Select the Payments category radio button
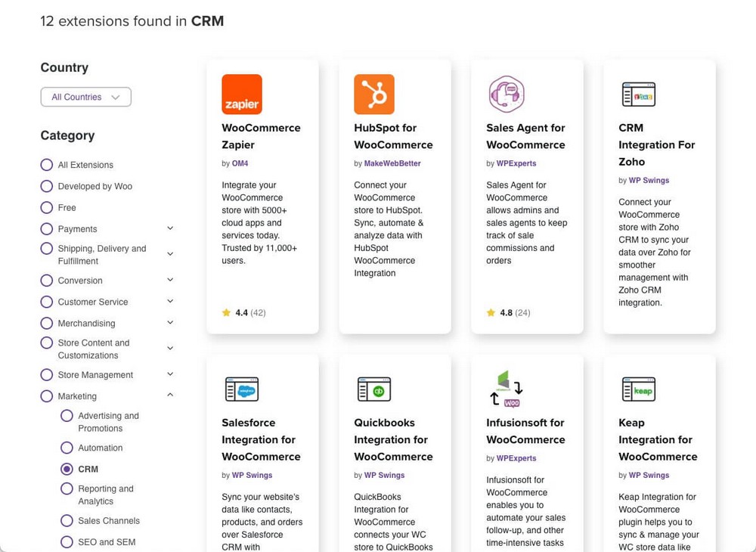Screen dimensions: 756x552 (47, 228)
